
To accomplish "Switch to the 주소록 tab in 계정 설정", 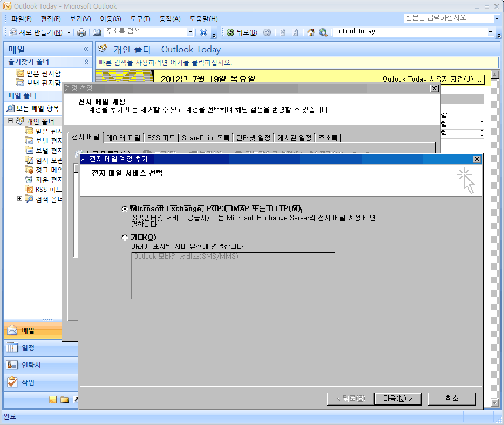I will [x=328, y=138].
